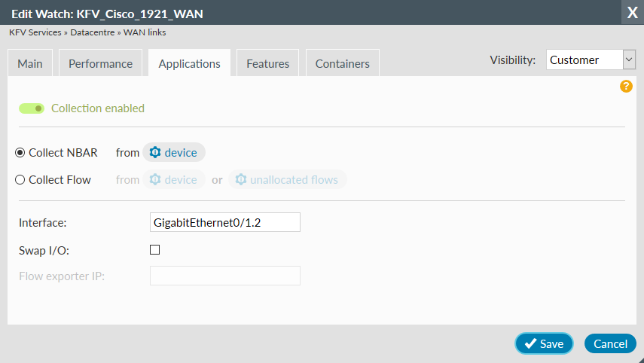This screenshot has width=644, height=363.
Task: Click the Cancel button
Action: (610, 343)
